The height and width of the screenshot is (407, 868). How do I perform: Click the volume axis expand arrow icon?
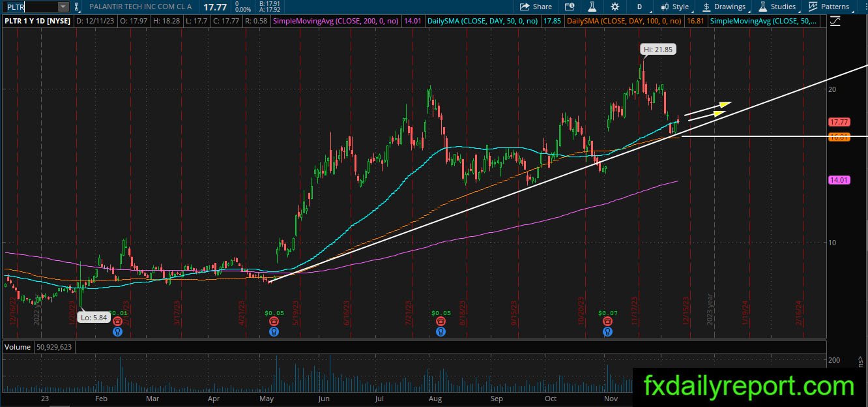click(860, 361)
